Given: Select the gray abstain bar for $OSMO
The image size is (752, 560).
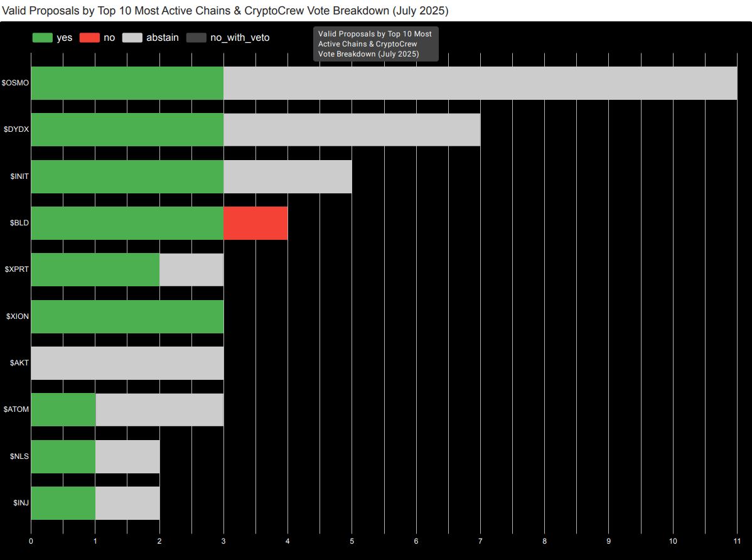Looking at the screenshot, I should [x=480, y=83].
